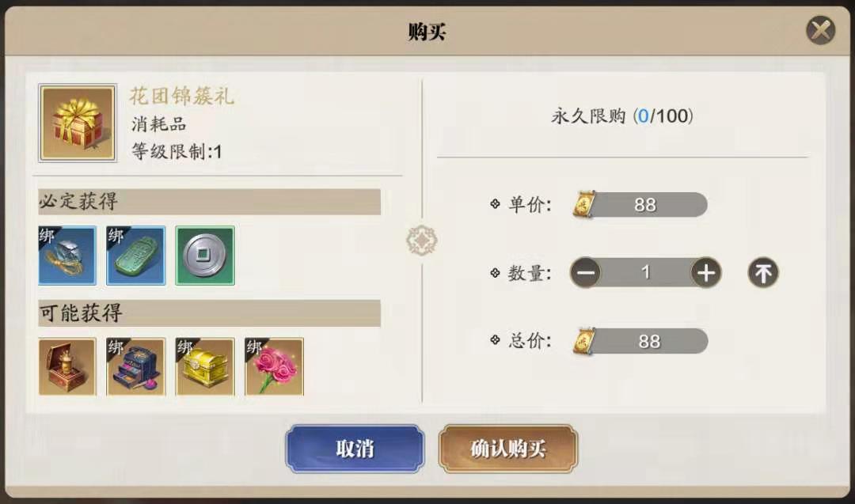Screen dimensions: 855x504
Task: Set maximum quantity with up-arrow button
Action: (x=763, y=272)
